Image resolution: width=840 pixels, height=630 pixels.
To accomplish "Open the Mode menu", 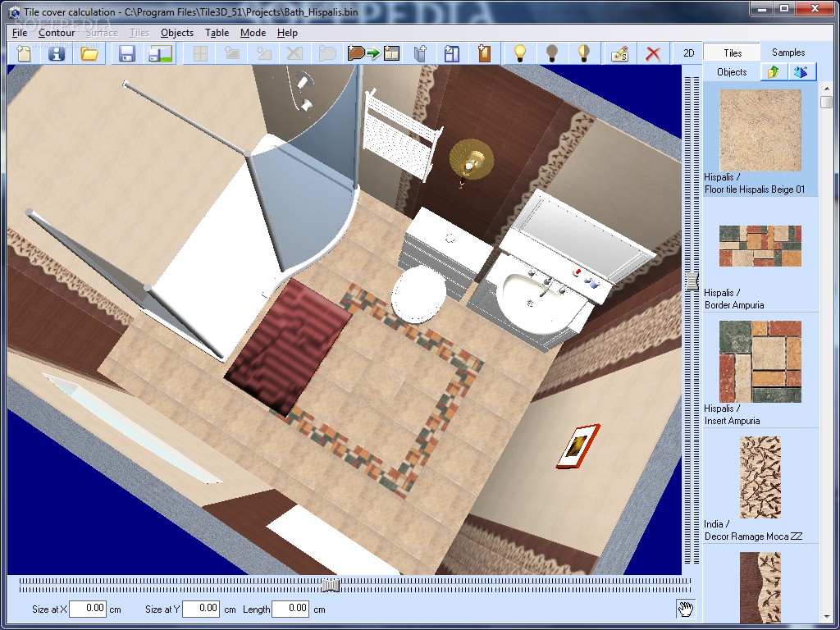I will [253, 33].
